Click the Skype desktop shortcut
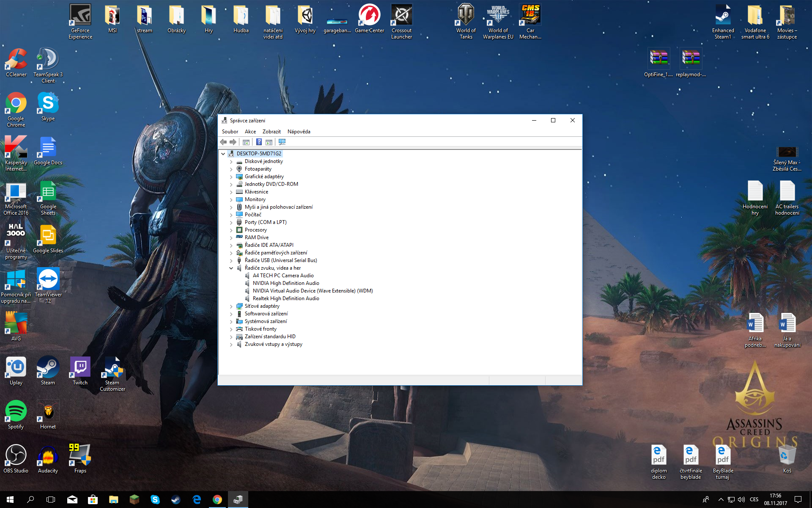Screen dimensions: 812x508 pyautogui.click(x=48, y=107)
